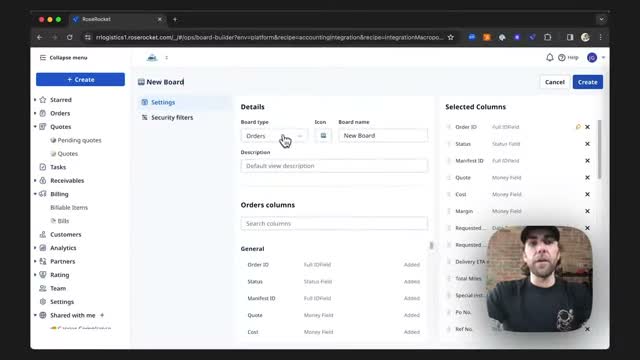The image size is (640, 360).
Task: Expand the Analytics tree section
Action: point(35,248)
